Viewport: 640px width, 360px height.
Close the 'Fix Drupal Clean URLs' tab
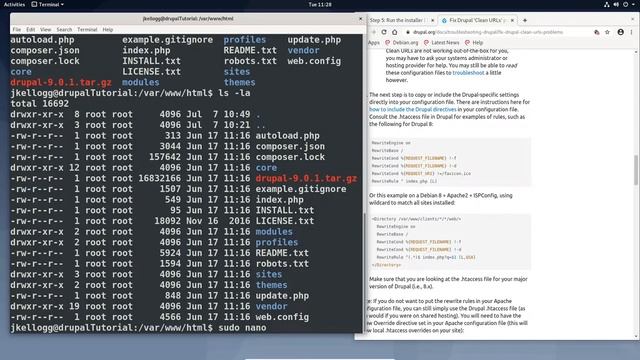[512, 20]
